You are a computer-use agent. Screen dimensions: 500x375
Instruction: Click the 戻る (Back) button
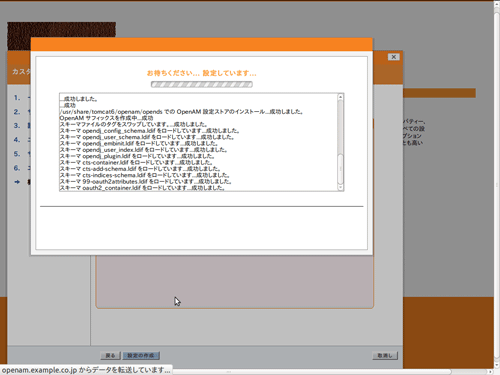click(x=110, y=356)
